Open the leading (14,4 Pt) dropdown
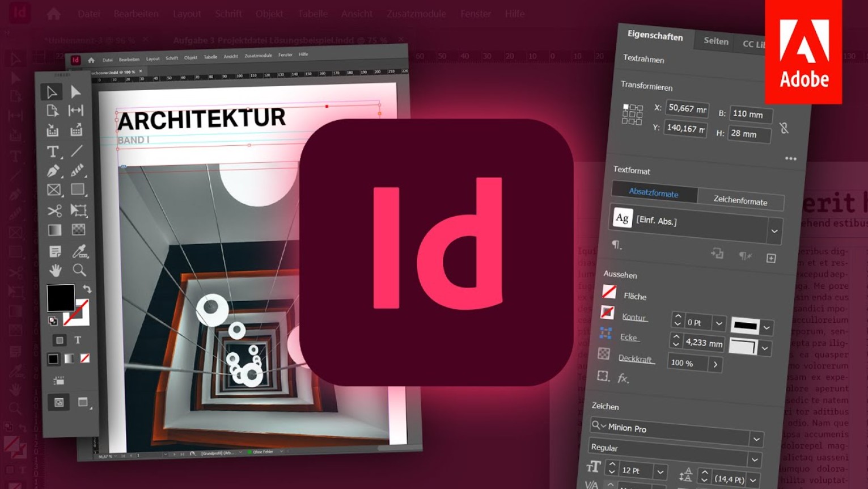Image resolution: width=868 pixels, height=489 pixels. pos(753,480)
